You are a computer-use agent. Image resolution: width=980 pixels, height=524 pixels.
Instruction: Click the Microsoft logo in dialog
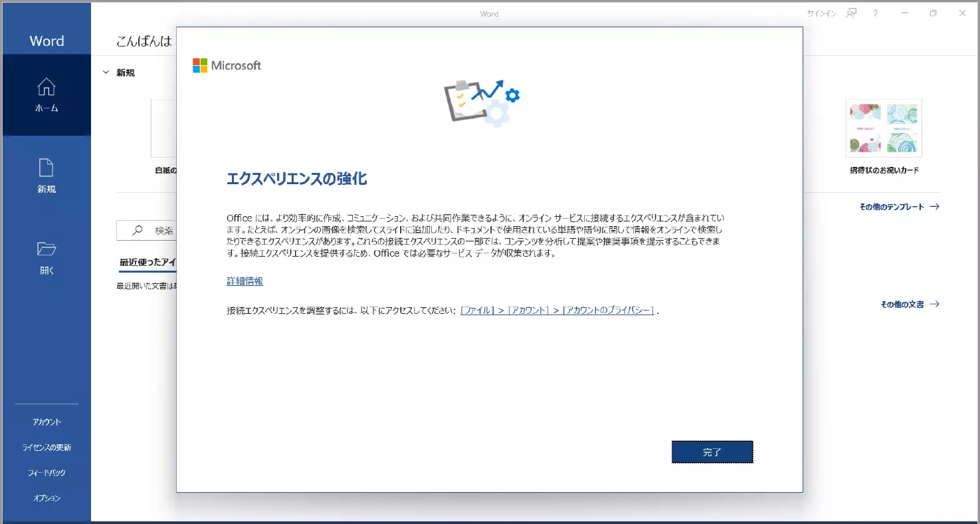tap(227, 65)
